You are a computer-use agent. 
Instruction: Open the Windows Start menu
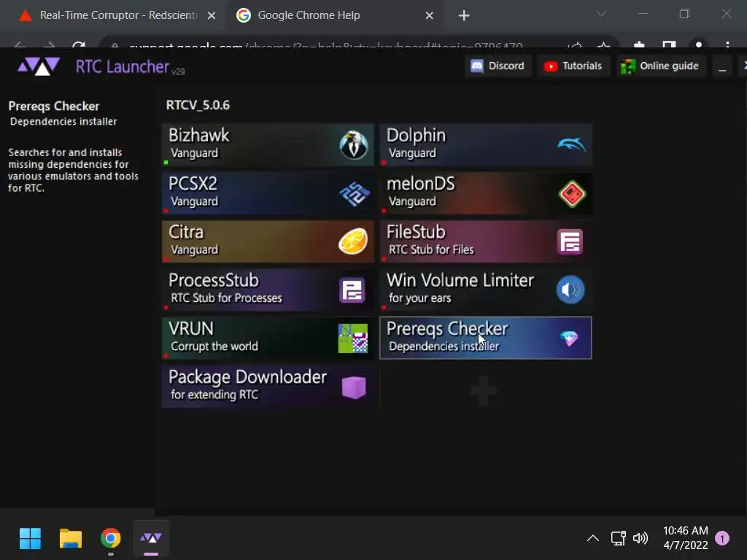(31, 539)
